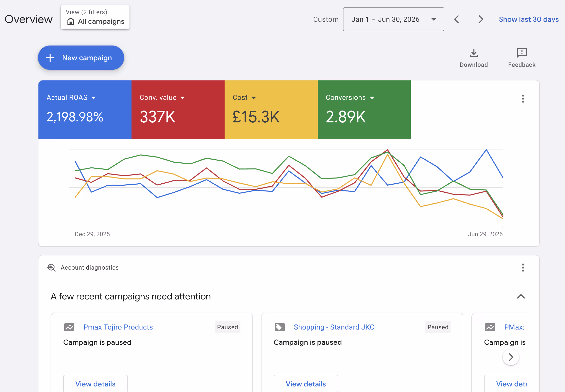Click the Account diagnostics title text
The width and height of the screenshot is (565, 392).
point(90,267)
